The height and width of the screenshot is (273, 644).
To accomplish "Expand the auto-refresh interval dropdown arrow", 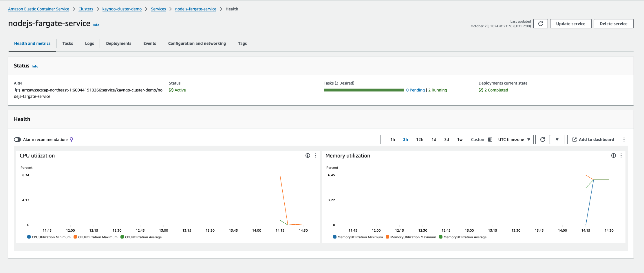I will pyautogui.click(x=557, y=140).
